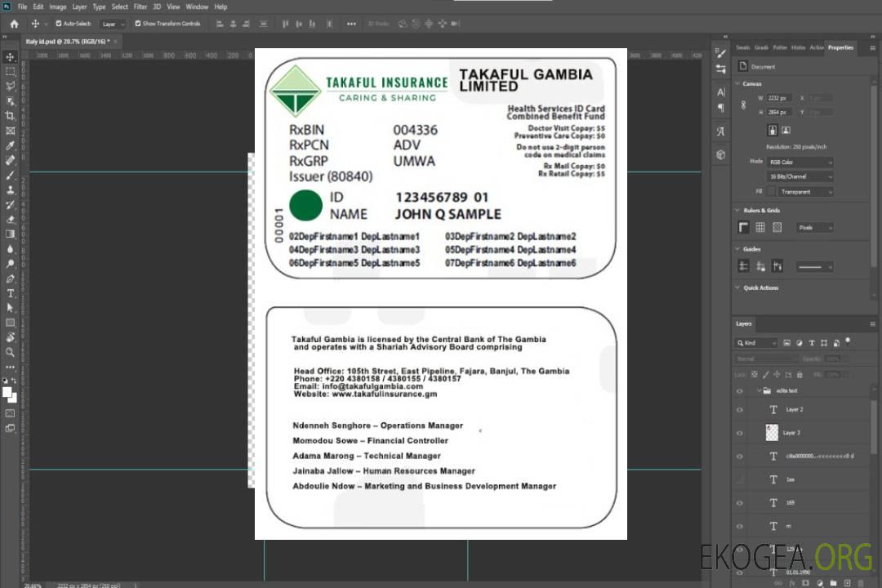This screenshot has height=588, width=882.
Task: Open the Fill Transparent dropdown
Action: click(805, 192)
